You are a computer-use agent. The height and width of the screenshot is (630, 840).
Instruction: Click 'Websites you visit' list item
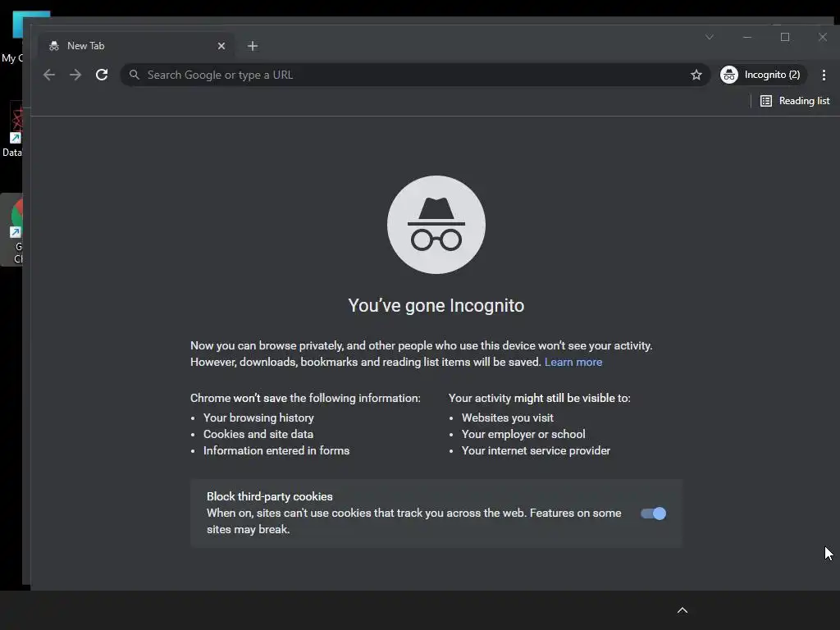[x=507, y=418]
